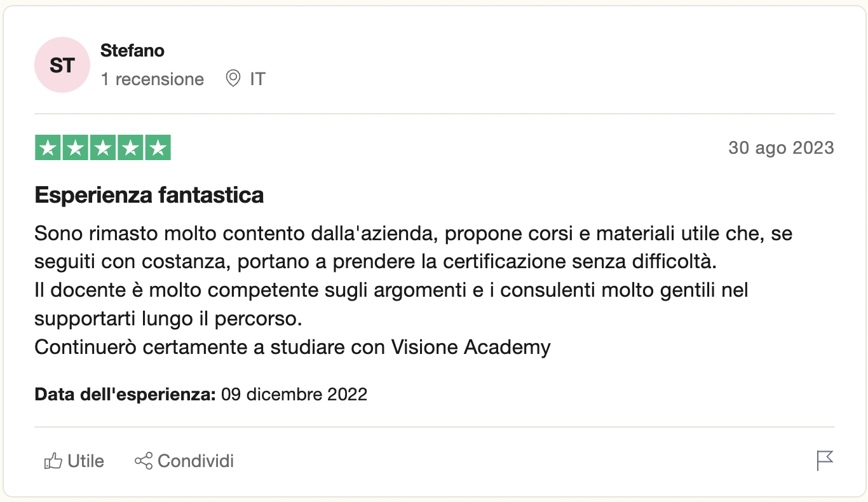
Task: Click the second green rating star
Action: tap(75, 148)
